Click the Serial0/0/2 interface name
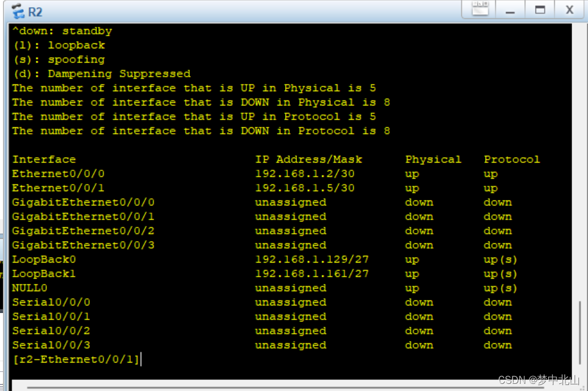The width and height of the screenshot is (588, 391). coord(51,331)
